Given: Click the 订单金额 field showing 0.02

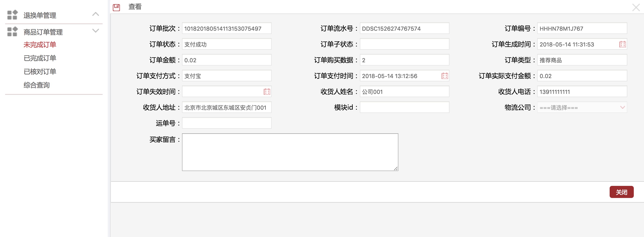Looking at the screenshot, I should point(227,60).
